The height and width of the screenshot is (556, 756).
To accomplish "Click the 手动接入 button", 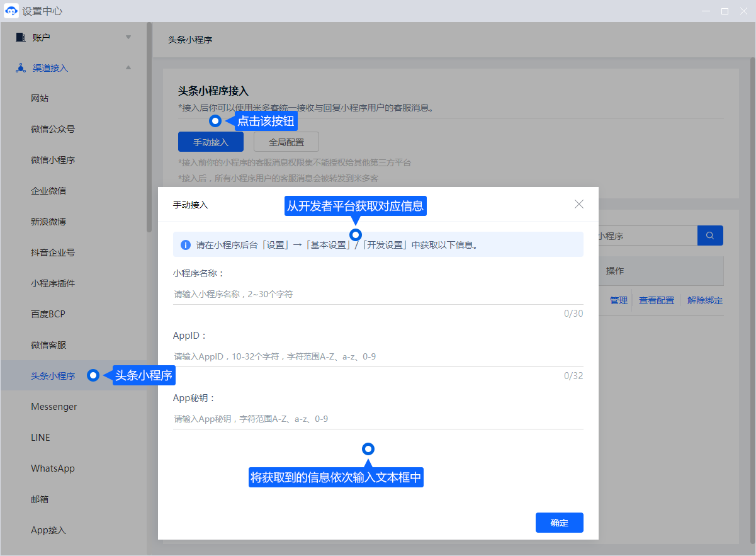I will (211, 142).
